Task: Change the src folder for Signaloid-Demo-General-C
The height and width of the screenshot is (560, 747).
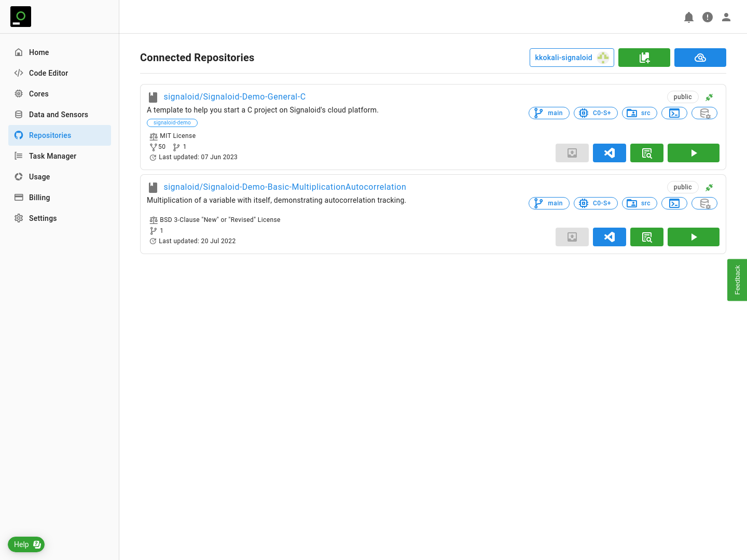Action: [x=640, y=113]
